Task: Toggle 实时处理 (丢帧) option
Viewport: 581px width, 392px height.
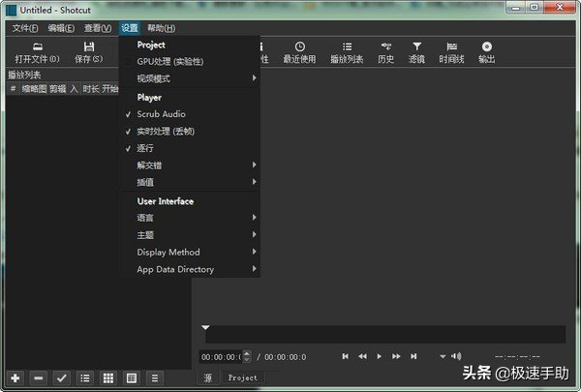Action: coord(191,132)
